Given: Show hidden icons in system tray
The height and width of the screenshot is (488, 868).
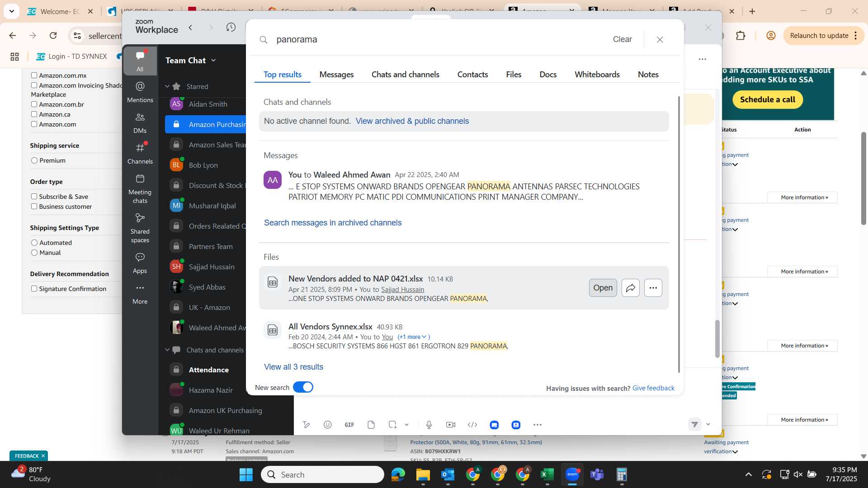Looking at the screenshot, I should 749,474.
